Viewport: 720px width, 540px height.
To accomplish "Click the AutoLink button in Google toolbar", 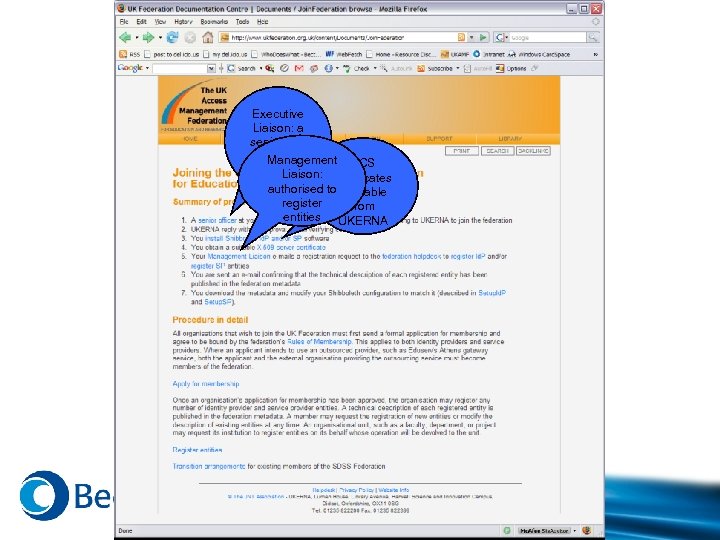I will tap(396, 68).
